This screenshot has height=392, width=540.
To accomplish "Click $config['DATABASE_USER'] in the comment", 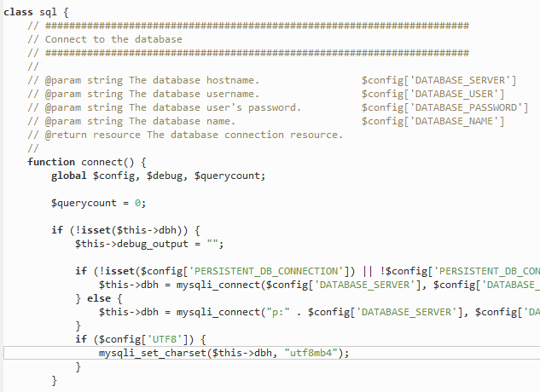I will tap(433, 95).
